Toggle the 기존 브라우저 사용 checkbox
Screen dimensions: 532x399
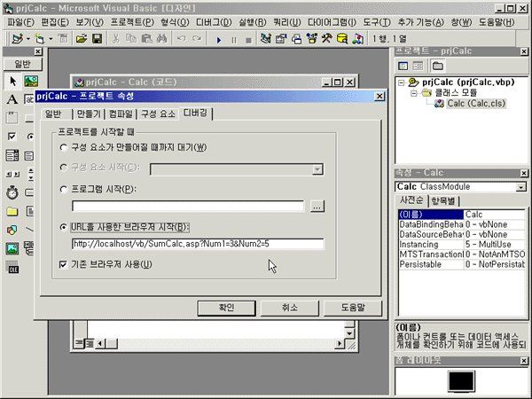click(x=63, y=264)
